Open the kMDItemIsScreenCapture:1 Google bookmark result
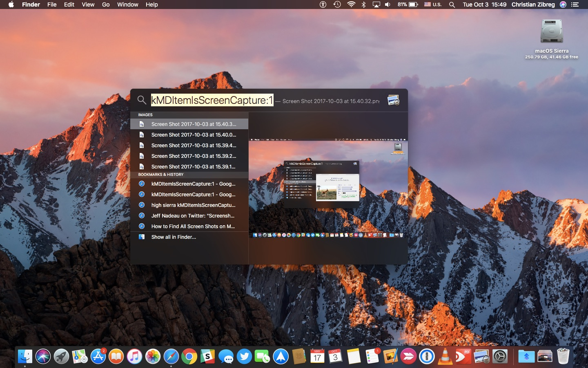Viewport: 588px width, 368px height. pyautogui.click(x=193, y=184)
